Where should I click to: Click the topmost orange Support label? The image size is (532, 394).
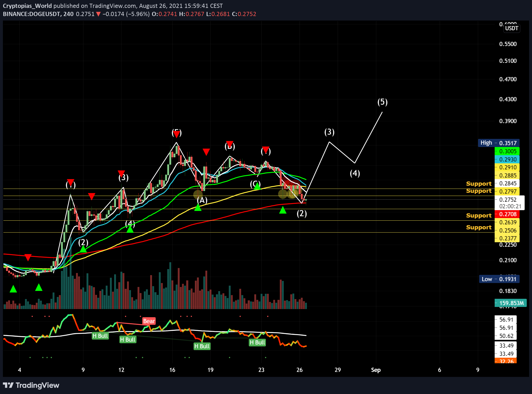click(479, 184)
